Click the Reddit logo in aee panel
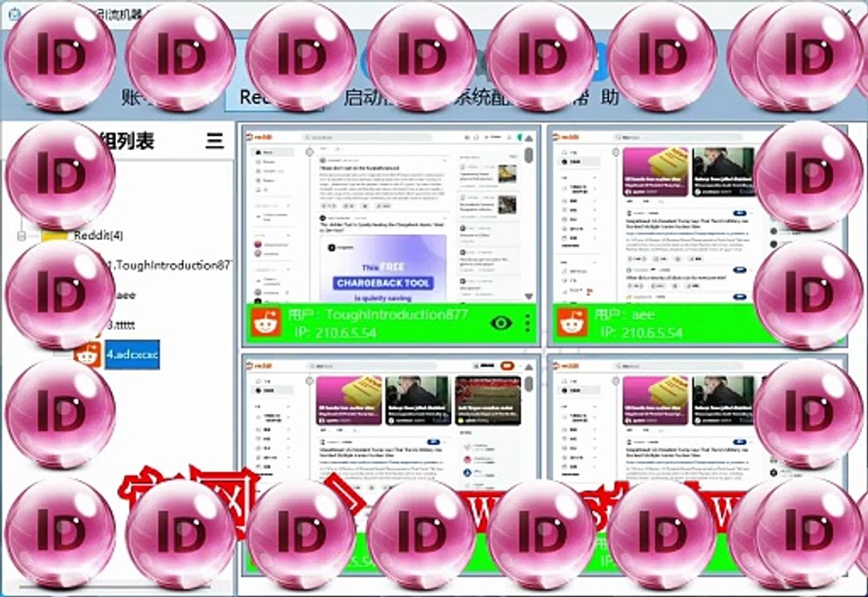Viewport: 868px width, 597px height. coord(565,137)
